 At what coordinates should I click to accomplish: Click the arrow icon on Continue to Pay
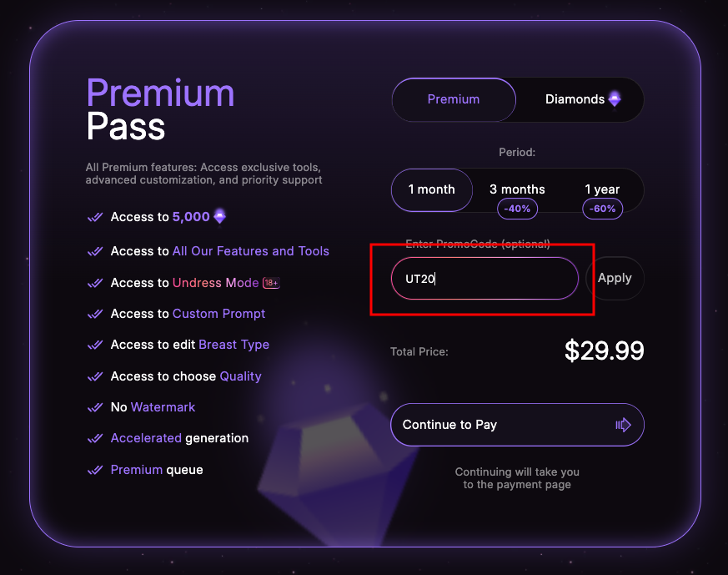[x=623, y=425]
